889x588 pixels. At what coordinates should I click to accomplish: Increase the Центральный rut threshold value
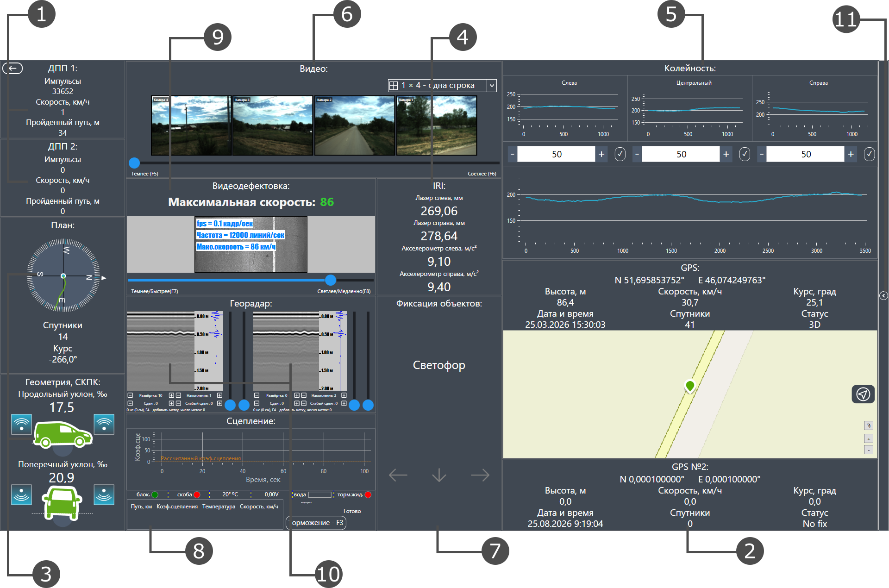point(726,154)
